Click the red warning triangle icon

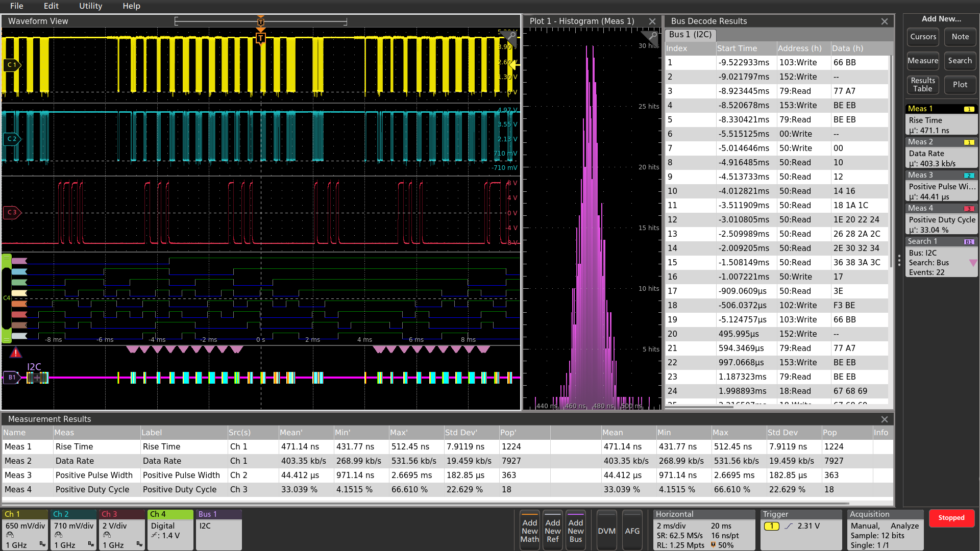[x=16, y=353]
